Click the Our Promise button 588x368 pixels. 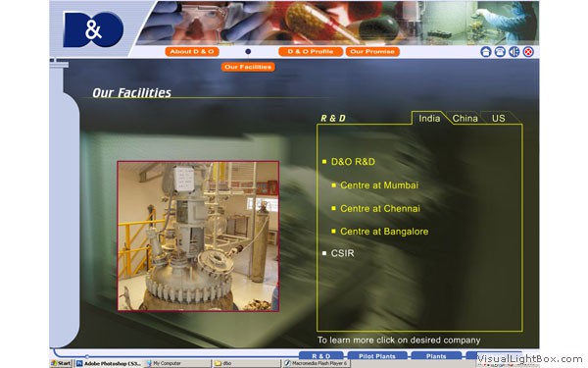click(372, 51)
